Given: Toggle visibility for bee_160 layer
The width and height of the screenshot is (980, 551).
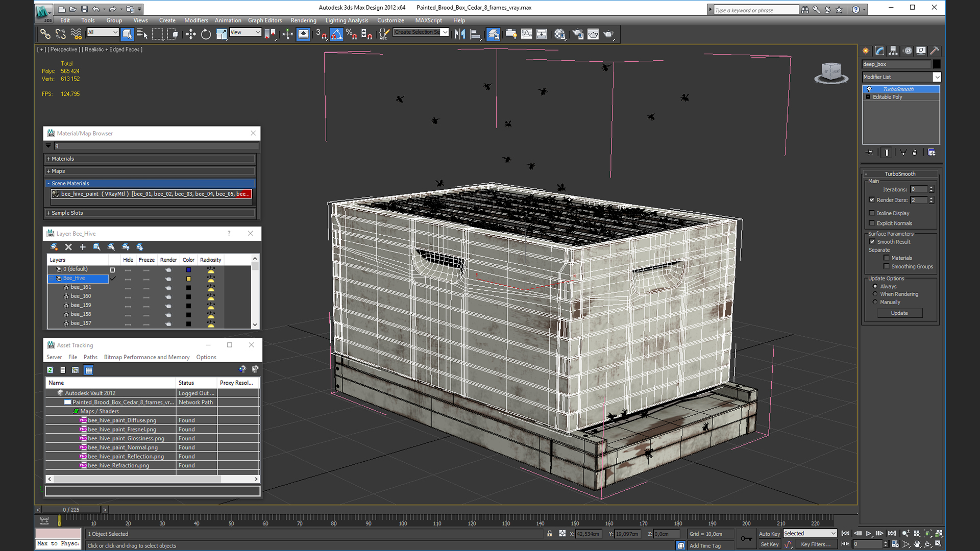Looking at the screenshot, I should coord(127,296).
